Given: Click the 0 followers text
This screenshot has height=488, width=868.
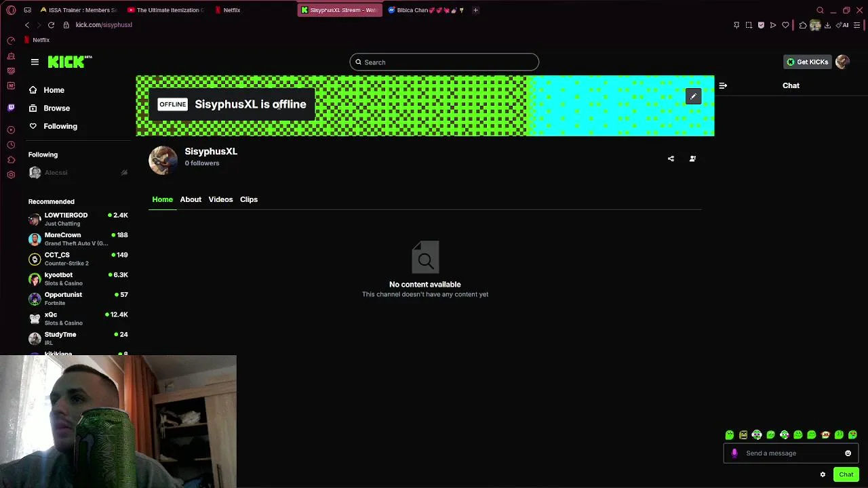Looking at the screenshot, I should [x=202, y=163].
